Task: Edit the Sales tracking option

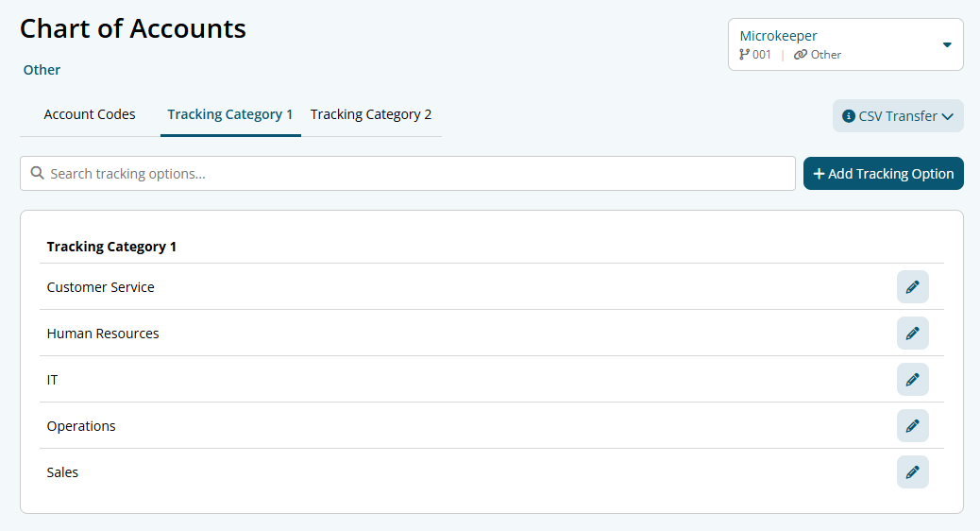Action: 912,471
